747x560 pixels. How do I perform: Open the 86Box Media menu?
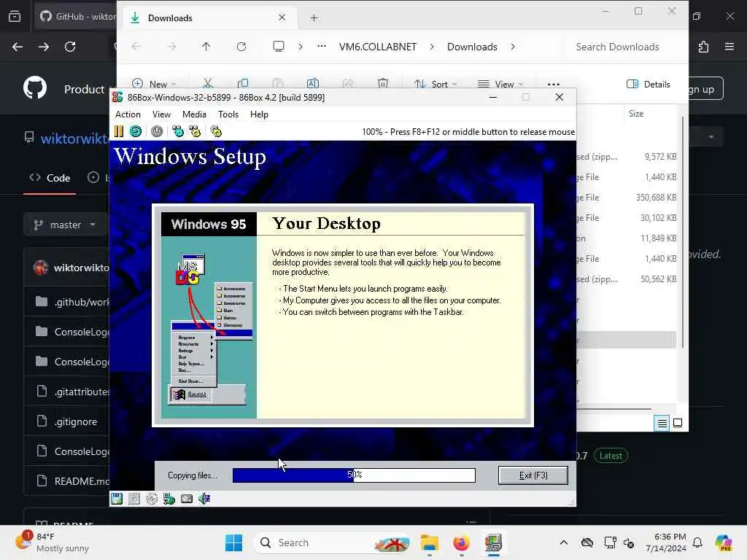point(194,114)
